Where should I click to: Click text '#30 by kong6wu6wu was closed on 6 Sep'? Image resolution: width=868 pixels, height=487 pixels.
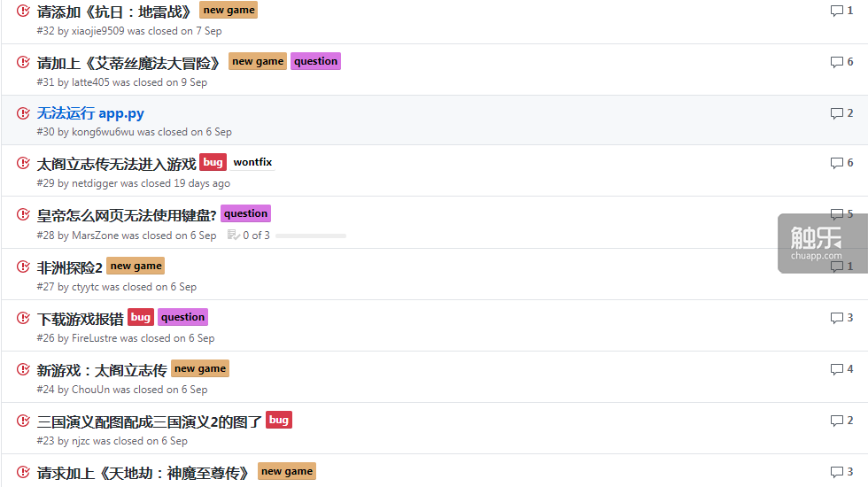pos(134,132)
